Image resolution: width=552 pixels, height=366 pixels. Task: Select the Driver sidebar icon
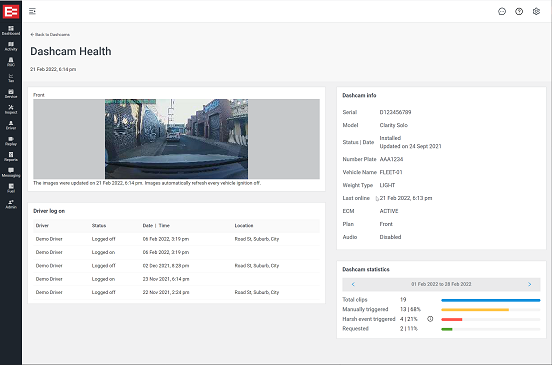tap(11, 125)
